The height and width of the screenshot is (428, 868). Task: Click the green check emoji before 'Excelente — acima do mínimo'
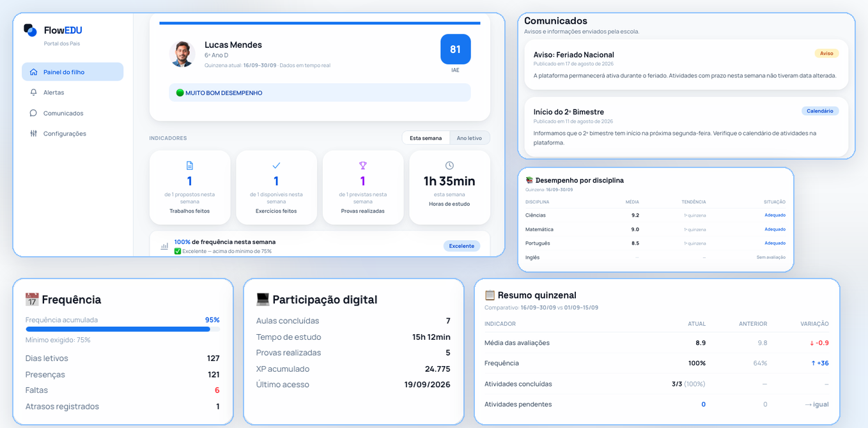178,251
